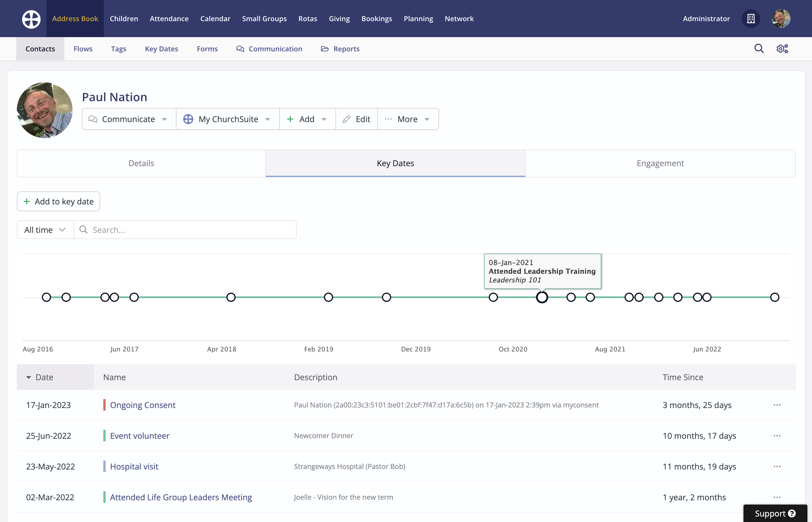This screenshot has height=522, width=812.
Task: Click the key dates search field
Action: (x=190, y=230)
